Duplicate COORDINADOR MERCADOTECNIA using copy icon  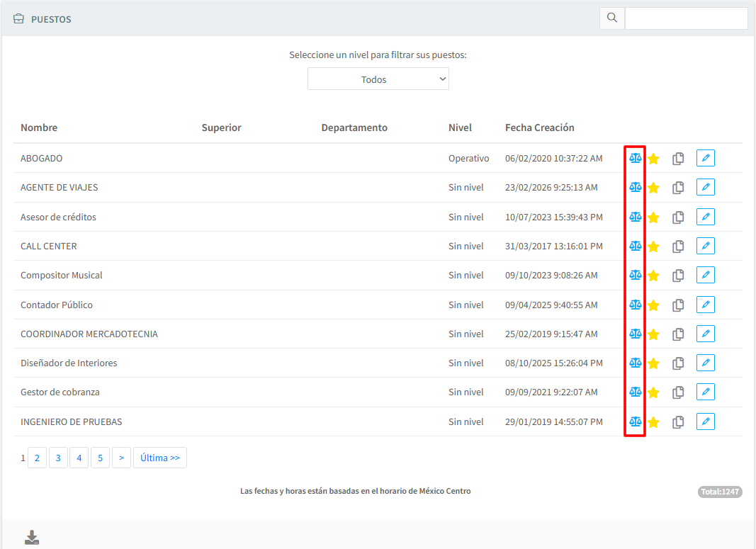pos(678,334)
